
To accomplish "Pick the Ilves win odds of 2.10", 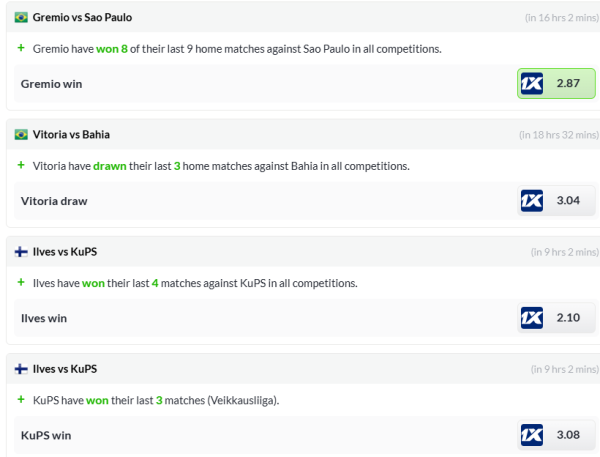I will [x=568, y=318].
